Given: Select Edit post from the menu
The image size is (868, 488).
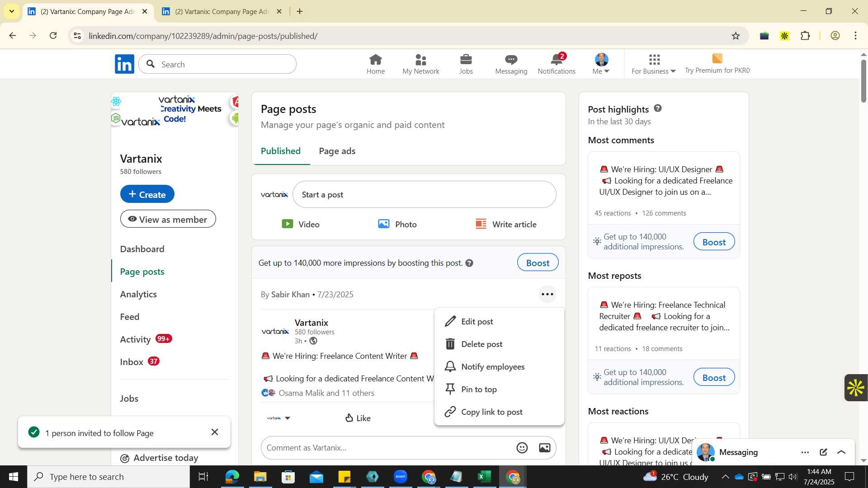Looking at the screenshot, I should pyautogui.click(x=499, y=321).
